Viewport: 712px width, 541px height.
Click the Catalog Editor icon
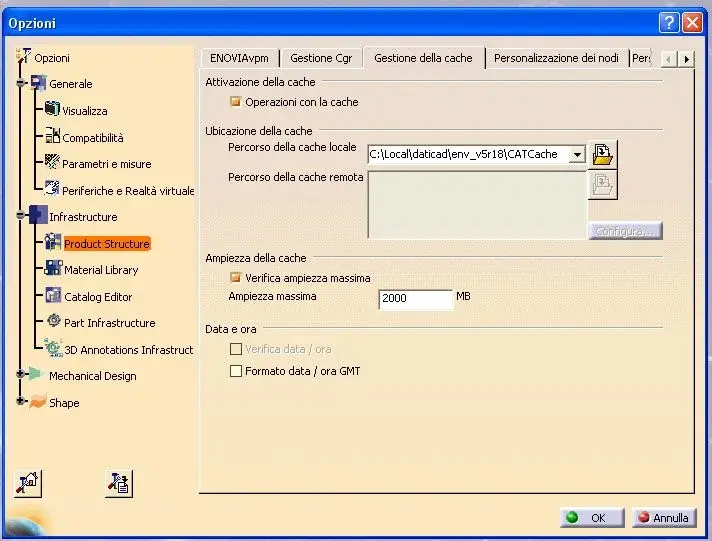53,295
